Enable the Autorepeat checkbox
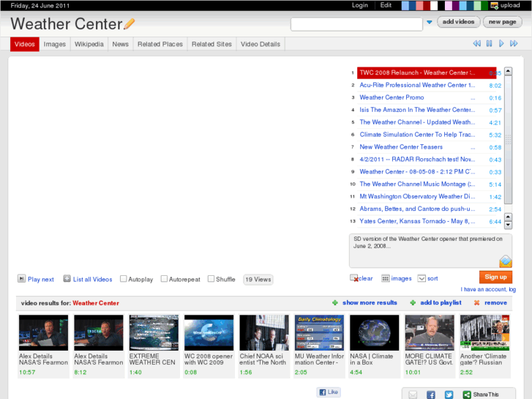Screen dimensions: 532x399 (164, 279)
